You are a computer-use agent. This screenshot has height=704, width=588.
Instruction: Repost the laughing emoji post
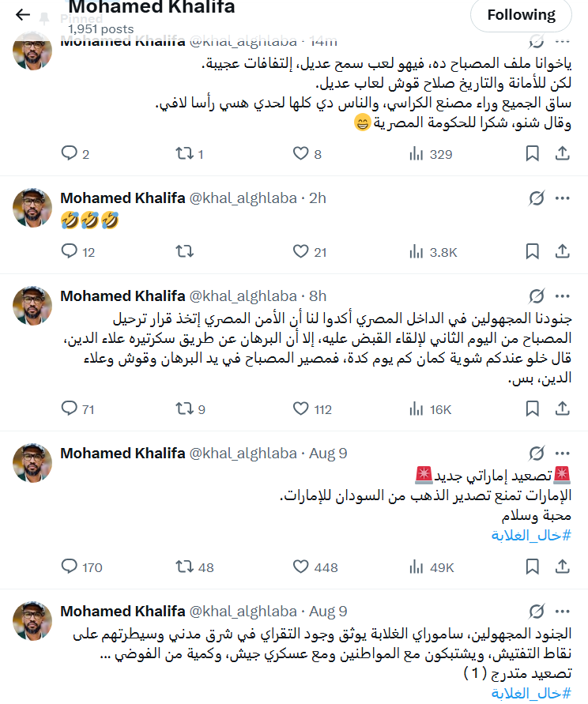184,252
